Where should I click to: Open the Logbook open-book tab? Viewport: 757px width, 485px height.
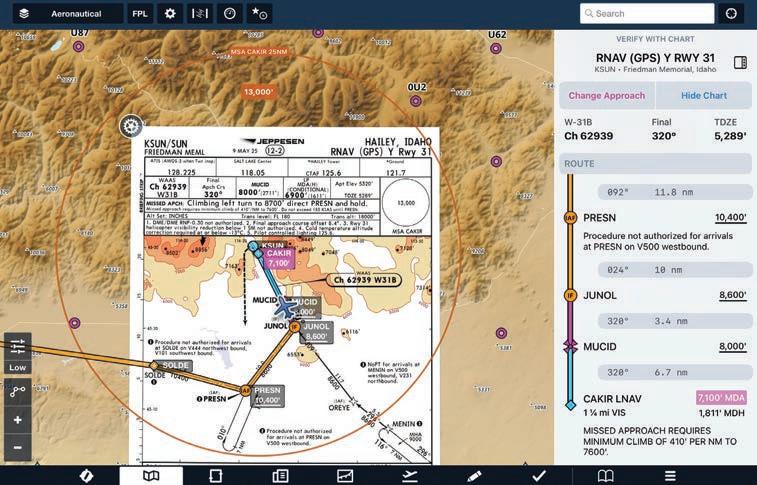click(605, 476)
